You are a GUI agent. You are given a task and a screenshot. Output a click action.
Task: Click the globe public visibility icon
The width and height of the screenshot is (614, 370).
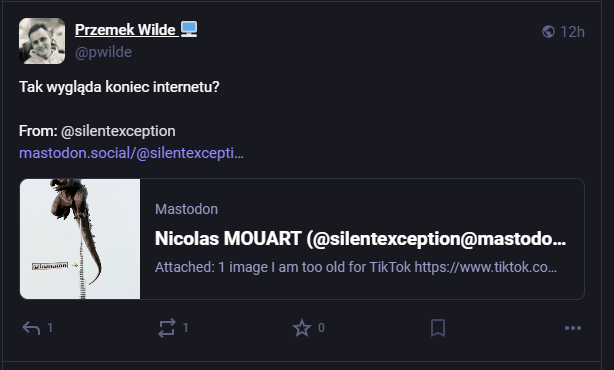[548, 32]
